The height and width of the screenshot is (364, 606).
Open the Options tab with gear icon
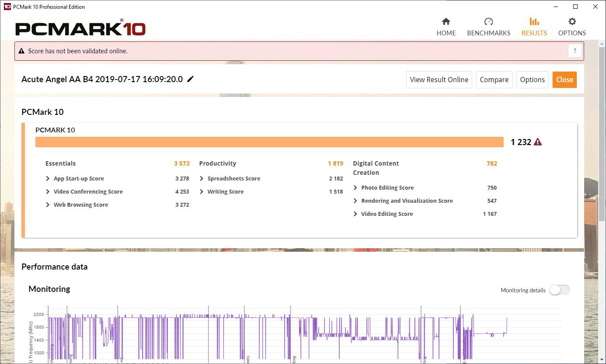click(572, 27)
